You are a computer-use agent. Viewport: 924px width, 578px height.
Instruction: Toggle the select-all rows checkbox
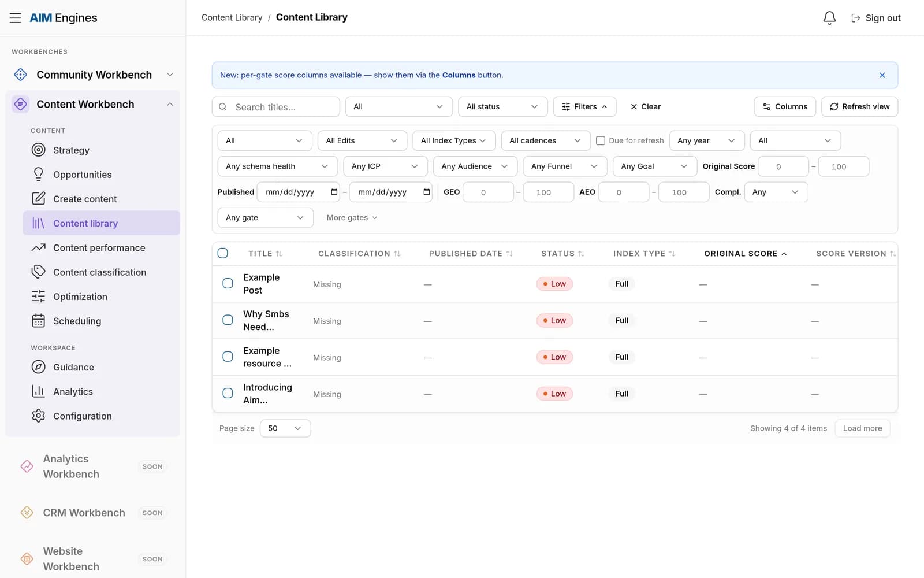223,253
